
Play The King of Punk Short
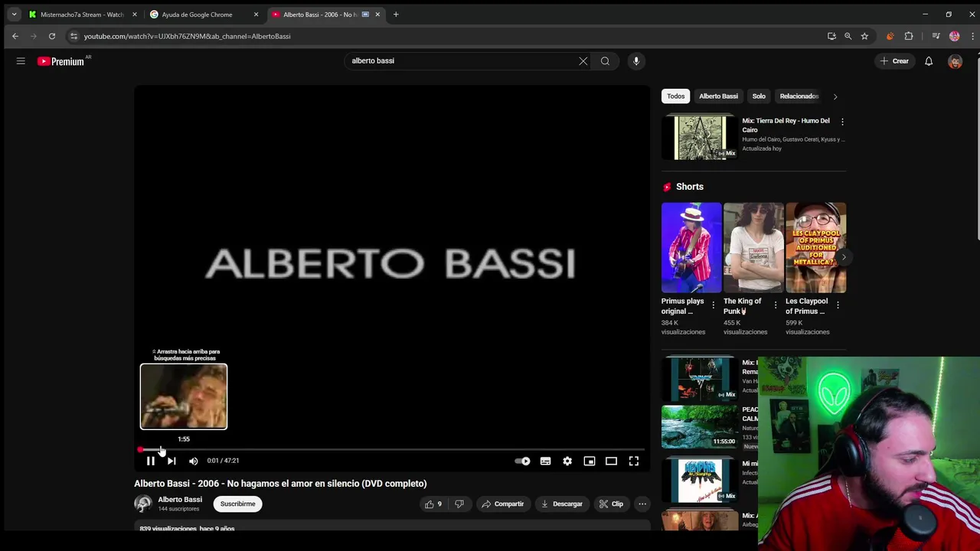click(x=753, y=247)
